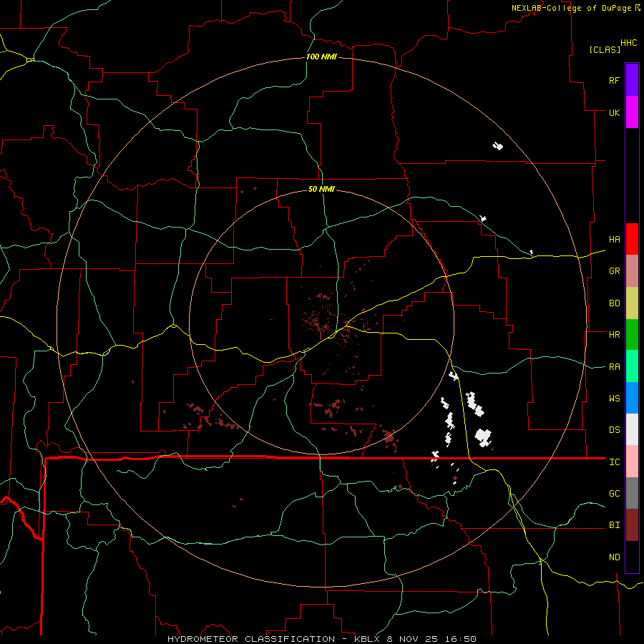The height and width of the screenshot is (644, 644).
Task: Click the gray GC legend swatch
Action: (x=632, y=493)
